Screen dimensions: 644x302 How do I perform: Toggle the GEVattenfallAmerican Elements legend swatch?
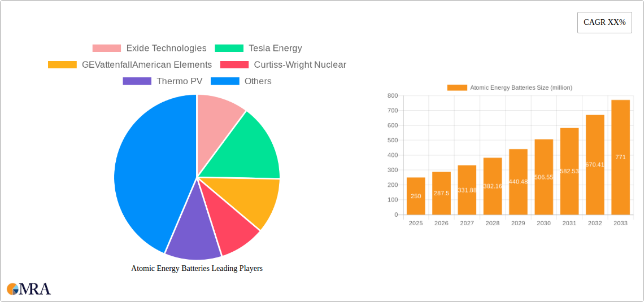(63, 65)
